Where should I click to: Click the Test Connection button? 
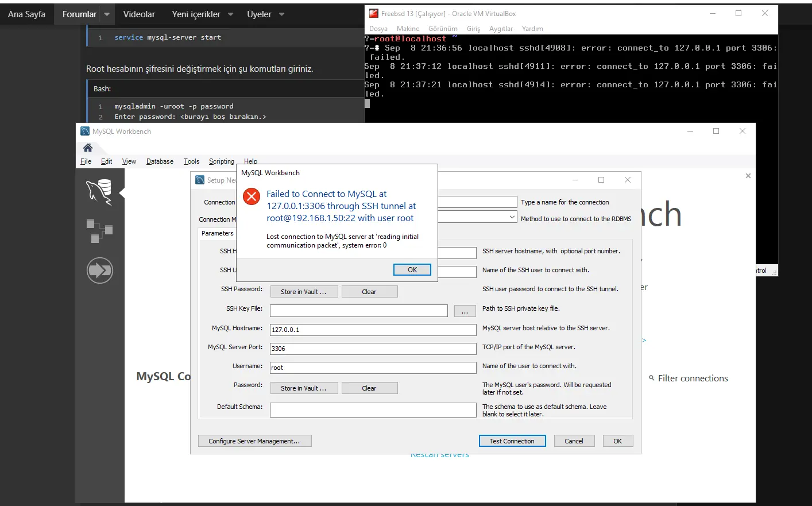[512, 441]
